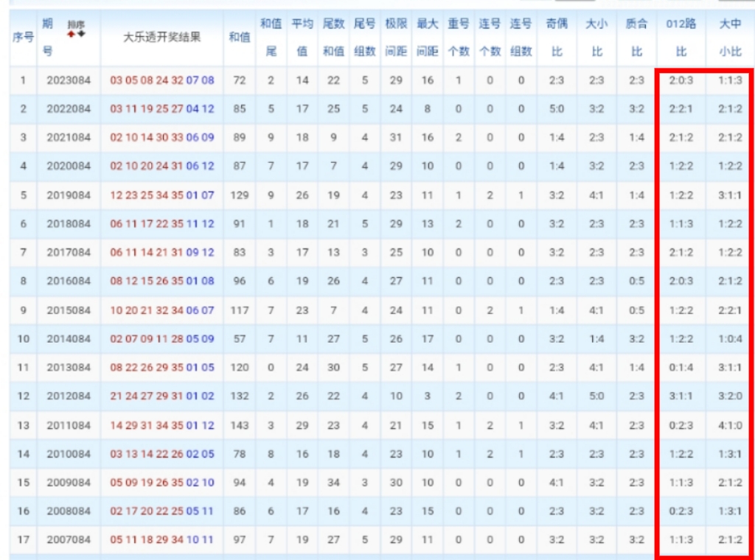
Task: Select issue number 2016084
Action: [x=69, y=281]
